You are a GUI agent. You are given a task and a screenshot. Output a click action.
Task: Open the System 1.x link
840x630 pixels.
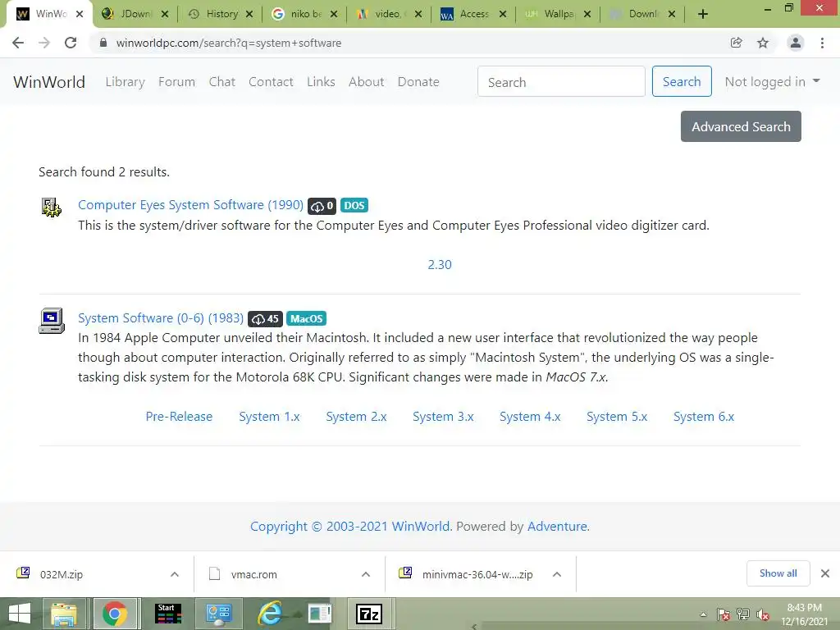pyautogui.click(x=269, y=417)
